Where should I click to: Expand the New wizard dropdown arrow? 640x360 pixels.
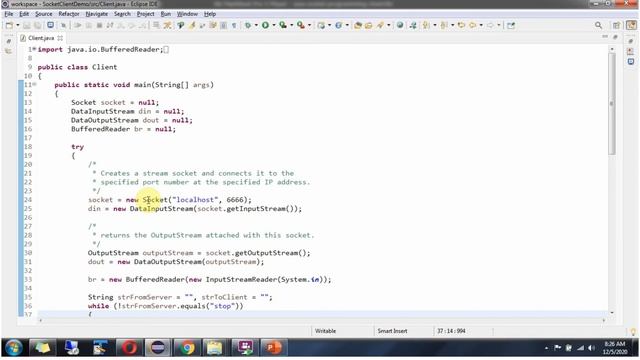pos(18,25)
